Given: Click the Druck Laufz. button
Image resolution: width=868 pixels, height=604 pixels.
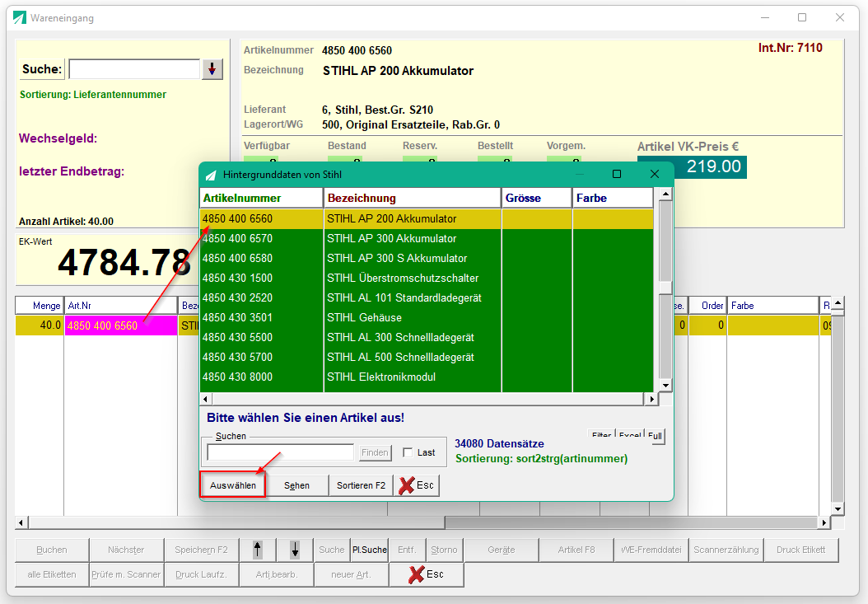Looking at the screenshot, I should [202, 574].
